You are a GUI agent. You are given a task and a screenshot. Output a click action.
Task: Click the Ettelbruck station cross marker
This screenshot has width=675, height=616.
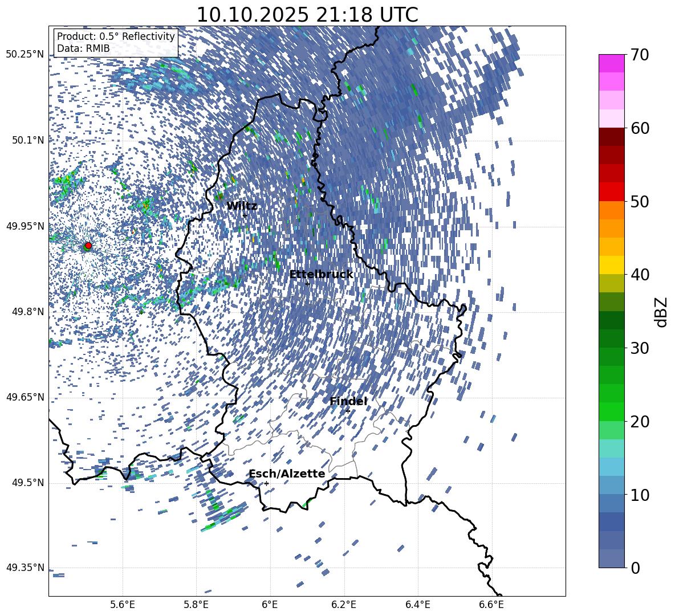(x=307, y=284)
